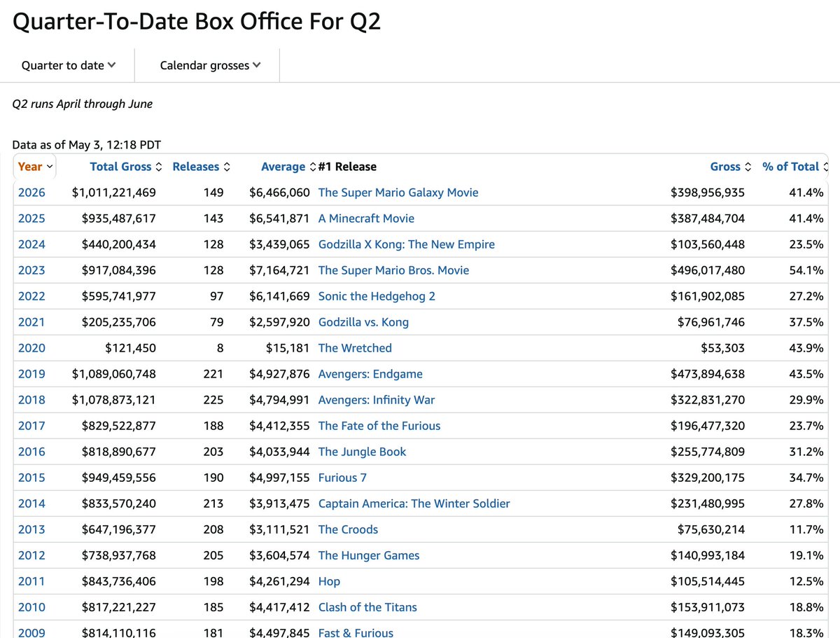The image size is (840, 638).
Task: Select the #1 Release column header
Action: [x=347, y=167]
